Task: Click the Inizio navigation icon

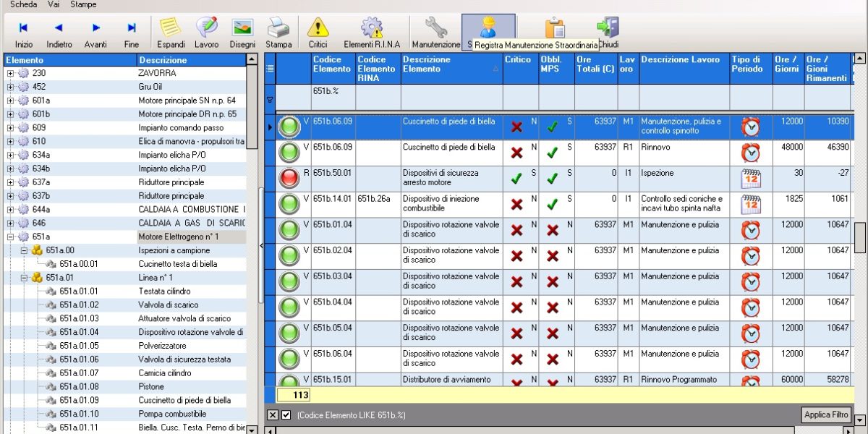Action: click(24, 33)
